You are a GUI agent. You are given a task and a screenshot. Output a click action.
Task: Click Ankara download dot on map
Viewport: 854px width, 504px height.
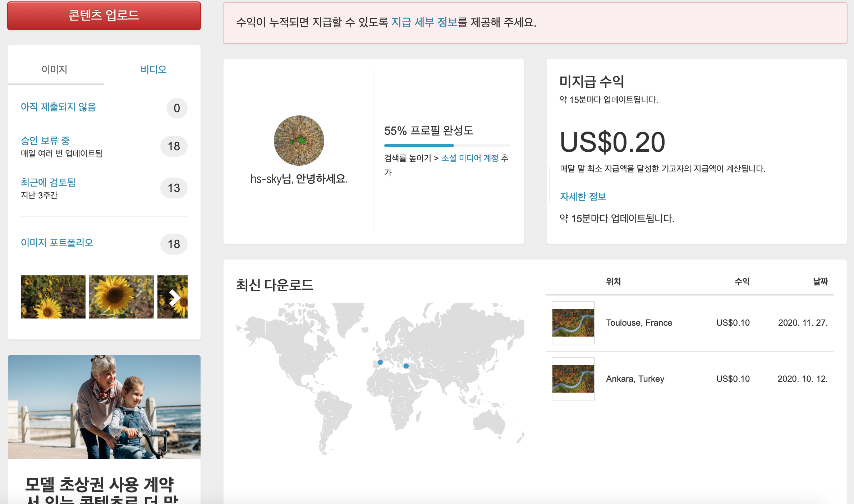pyautogui.click(x=406, y=366)
